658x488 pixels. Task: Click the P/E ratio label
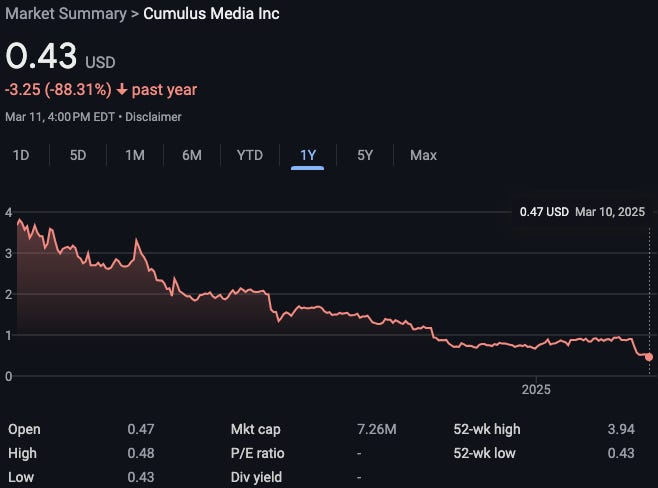pos(258,453)
